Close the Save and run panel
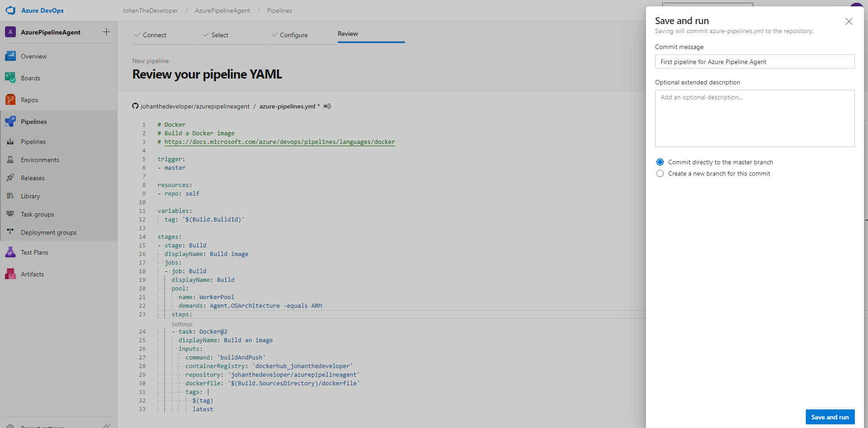 coord(849,21)
